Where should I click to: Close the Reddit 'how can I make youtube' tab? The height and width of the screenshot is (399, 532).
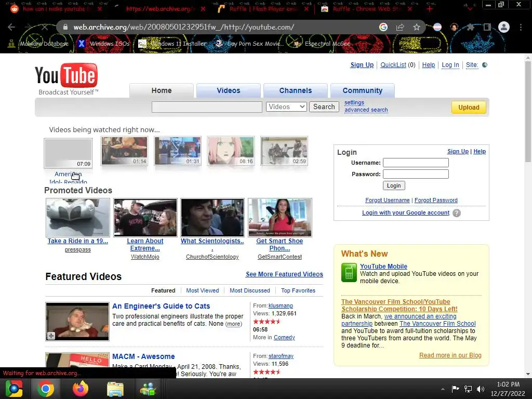pos(99,9)
